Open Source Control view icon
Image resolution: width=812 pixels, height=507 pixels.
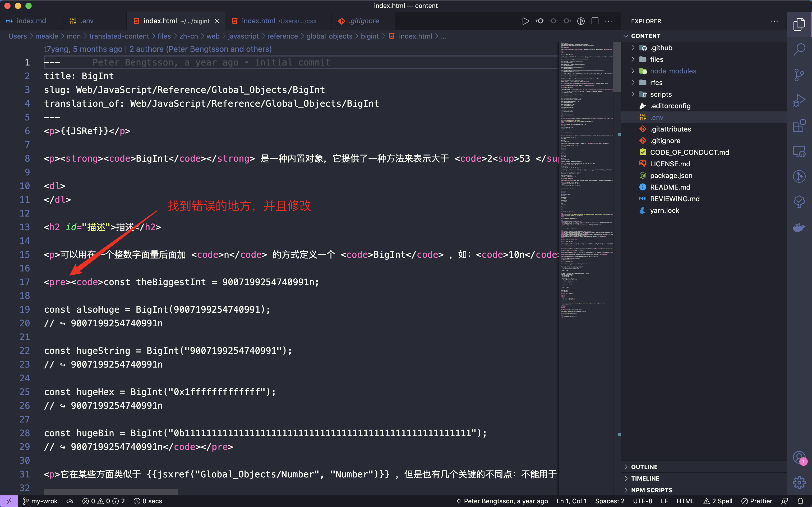[799, 75]
